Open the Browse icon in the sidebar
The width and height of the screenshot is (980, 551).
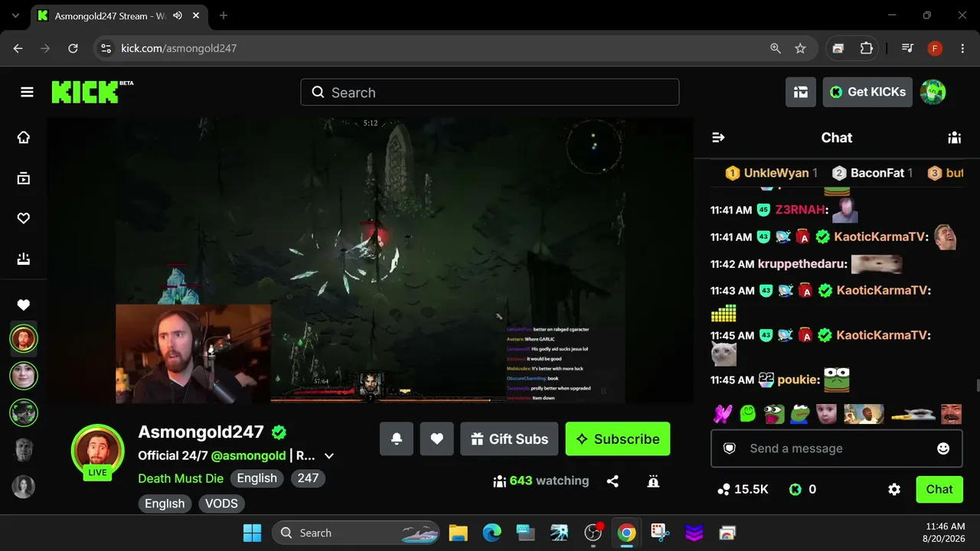tap(24, 178)
